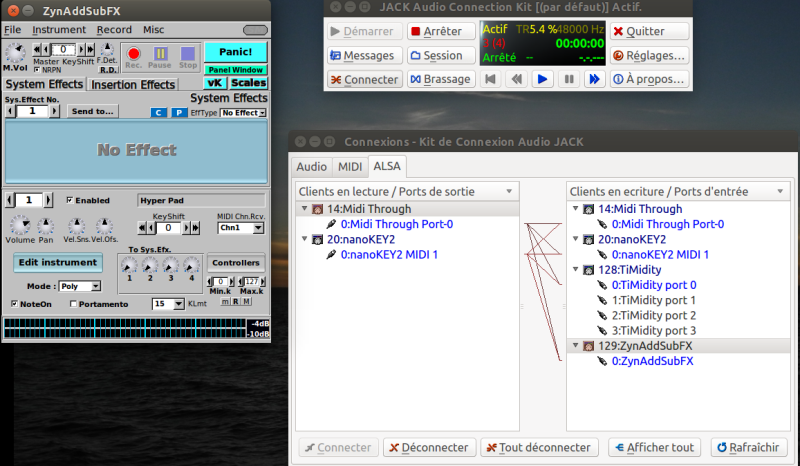The image size is (800, 466).
Task: Switch to the MIDI tab in Connexions
Action: click(350, 167)
